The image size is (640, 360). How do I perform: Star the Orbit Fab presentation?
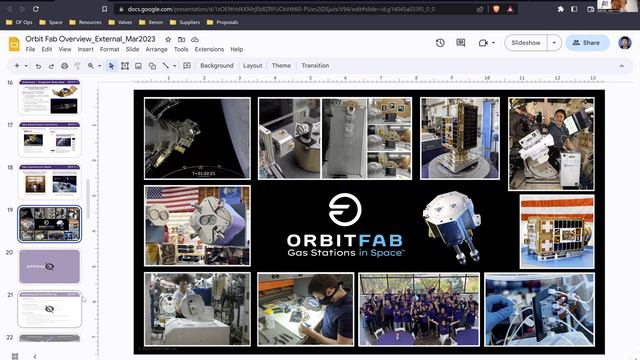[168, 40]
